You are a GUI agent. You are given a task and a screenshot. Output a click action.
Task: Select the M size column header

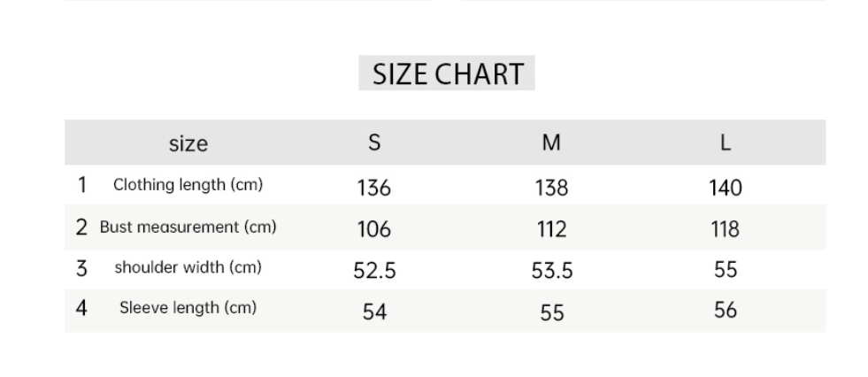[551, 142]
